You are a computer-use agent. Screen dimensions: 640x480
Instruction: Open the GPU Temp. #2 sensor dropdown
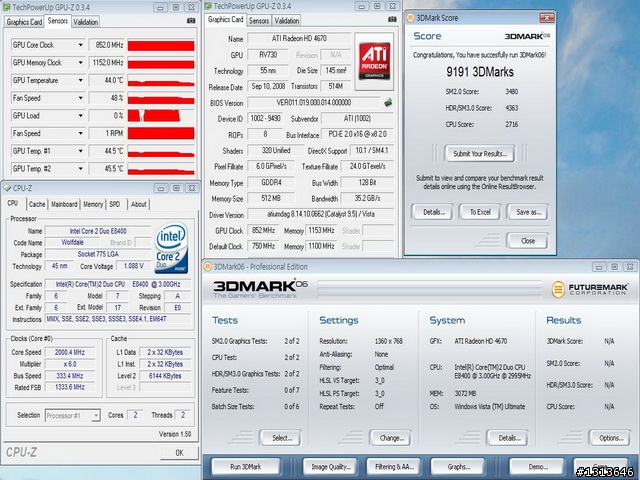click(80, 169)
